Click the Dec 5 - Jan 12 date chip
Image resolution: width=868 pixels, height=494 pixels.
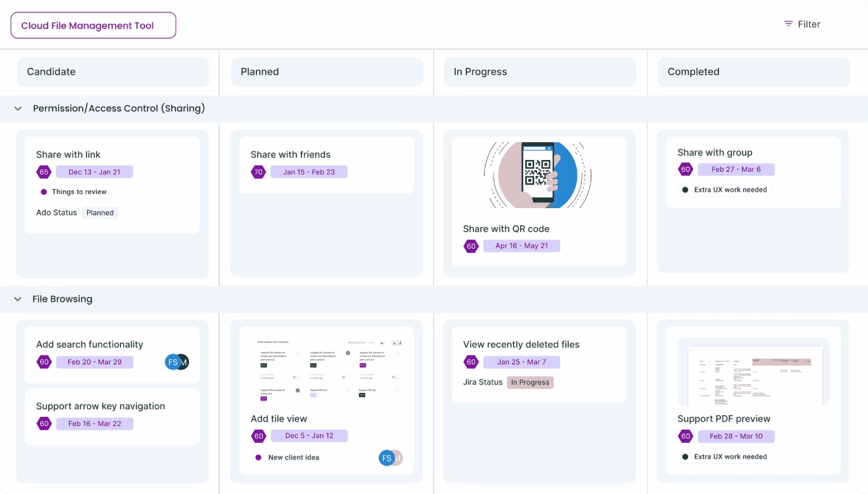pyautogui.click(x=309, y=436)
